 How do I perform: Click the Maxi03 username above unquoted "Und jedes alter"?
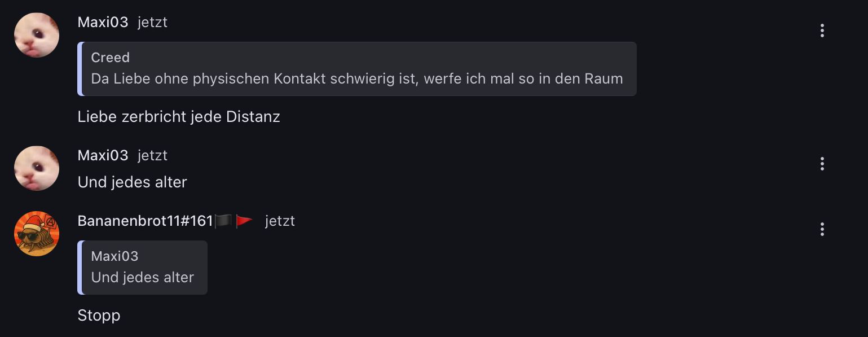coord(103,156)
